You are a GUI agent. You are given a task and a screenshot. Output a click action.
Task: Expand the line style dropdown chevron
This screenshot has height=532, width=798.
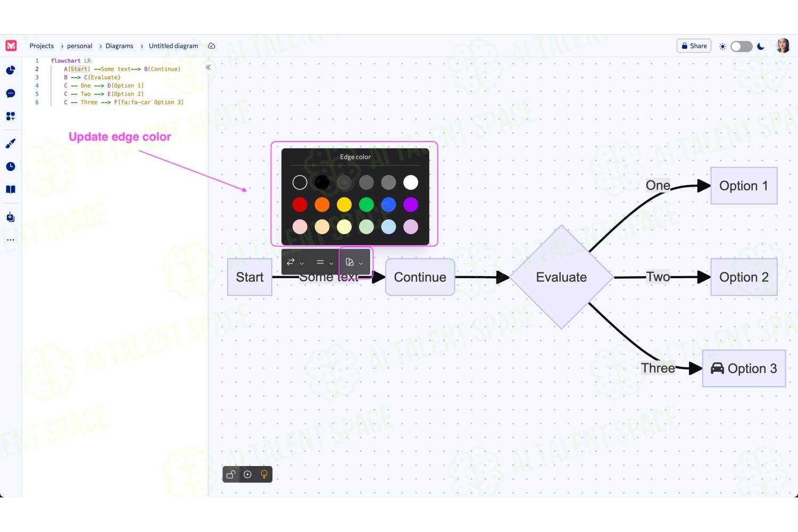click(331, 263)
